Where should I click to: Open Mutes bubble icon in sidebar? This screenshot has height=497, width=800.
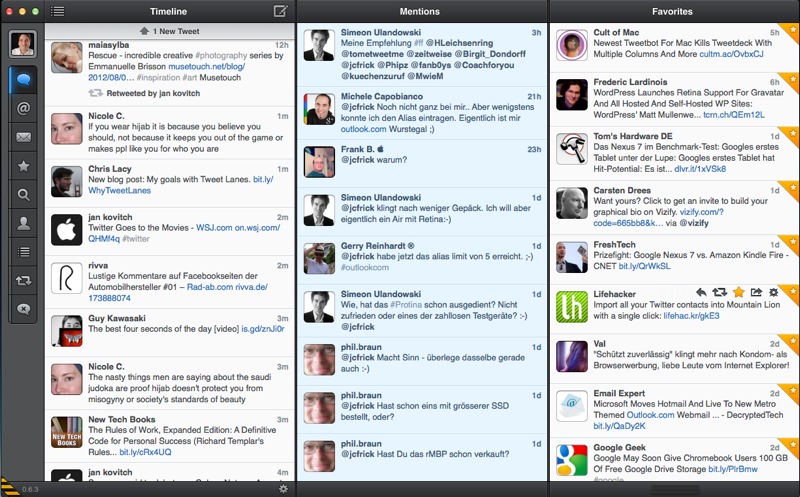click(23, 309)
